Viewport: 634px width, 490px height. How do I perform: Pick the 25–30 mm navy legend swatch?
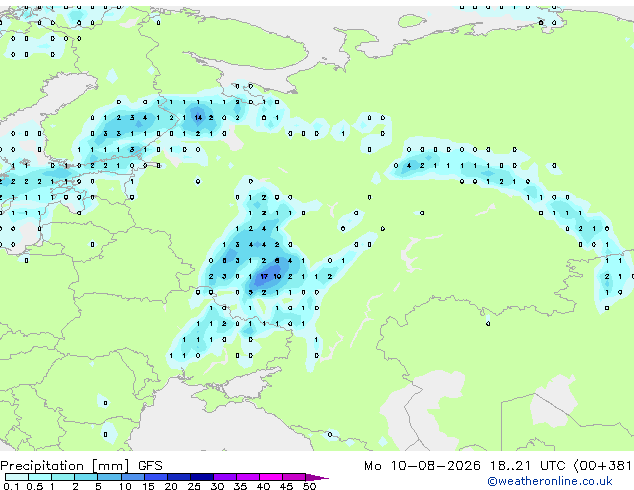click(202, 477)
